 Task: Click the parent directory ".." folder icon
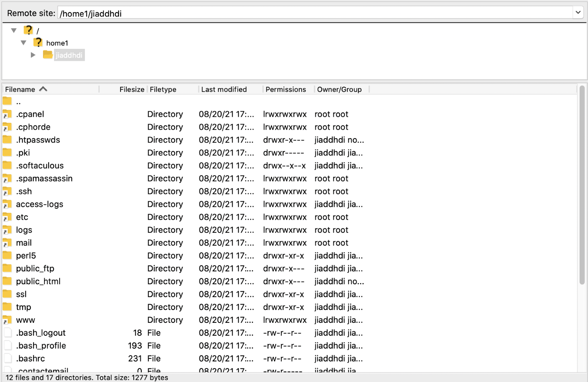(x=7, y=101)
